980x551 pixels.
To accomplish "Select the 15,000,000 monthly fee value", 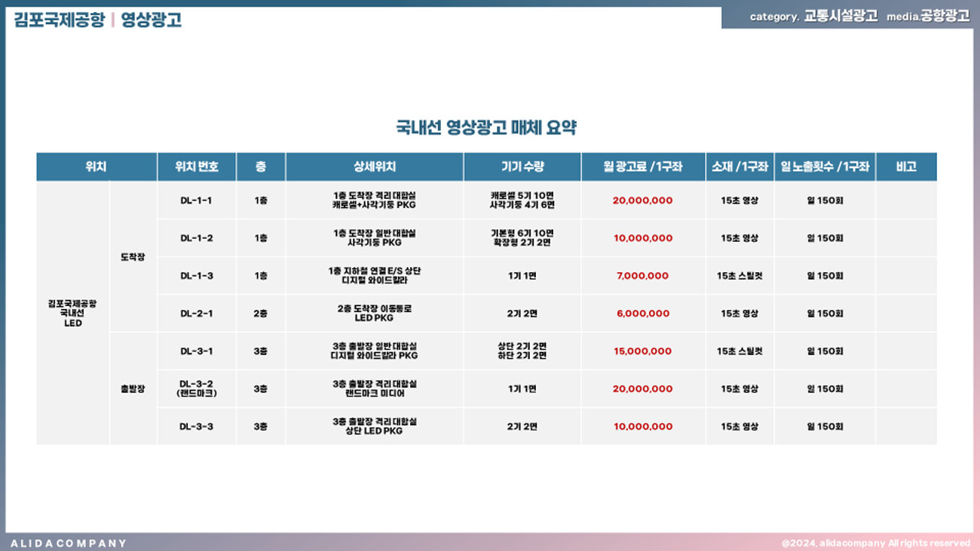I will tap(642, 351).
